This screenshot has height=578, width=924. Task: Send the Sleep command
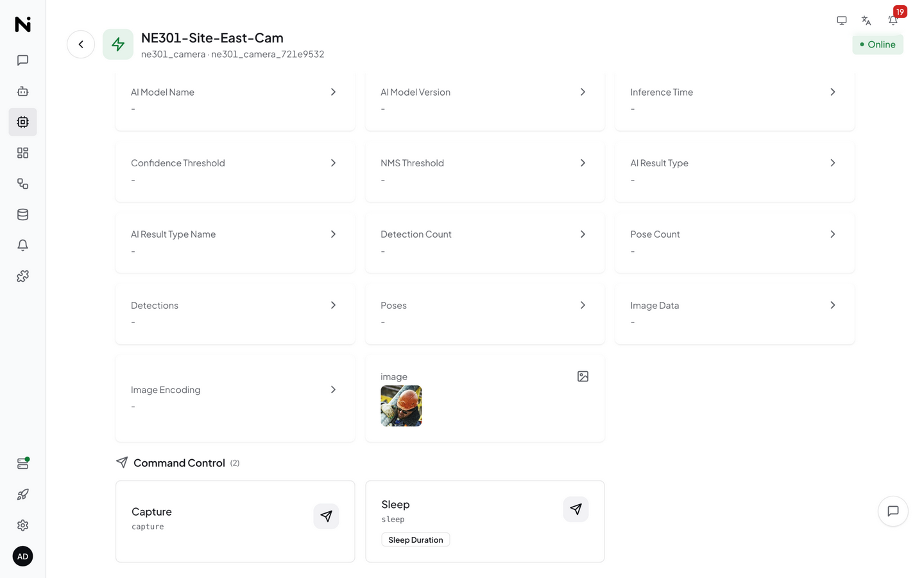(x=576, y=509)
